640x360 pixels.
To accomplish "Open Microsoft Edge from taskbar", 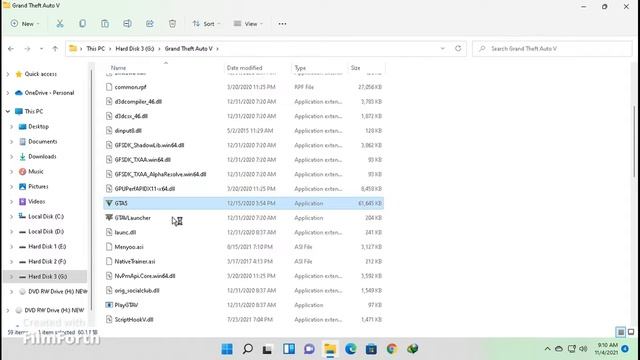I will coord(351,349).
